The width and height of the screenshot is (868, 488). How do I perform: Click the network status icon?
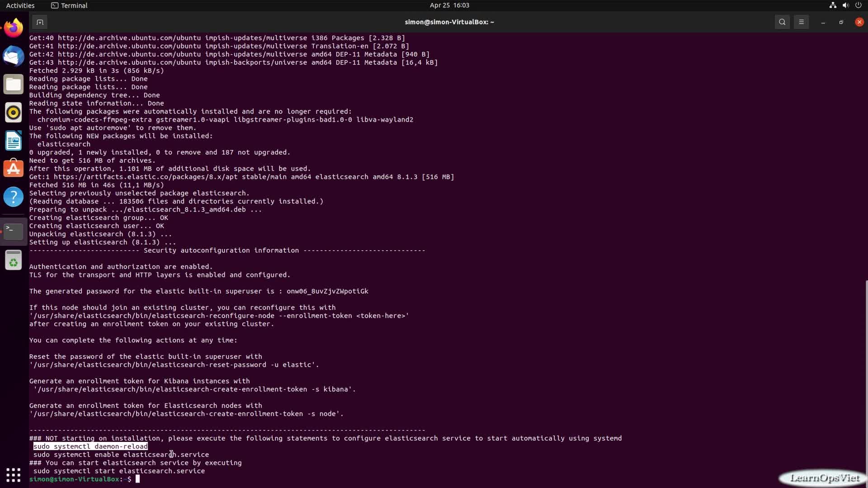coord(833,5)
